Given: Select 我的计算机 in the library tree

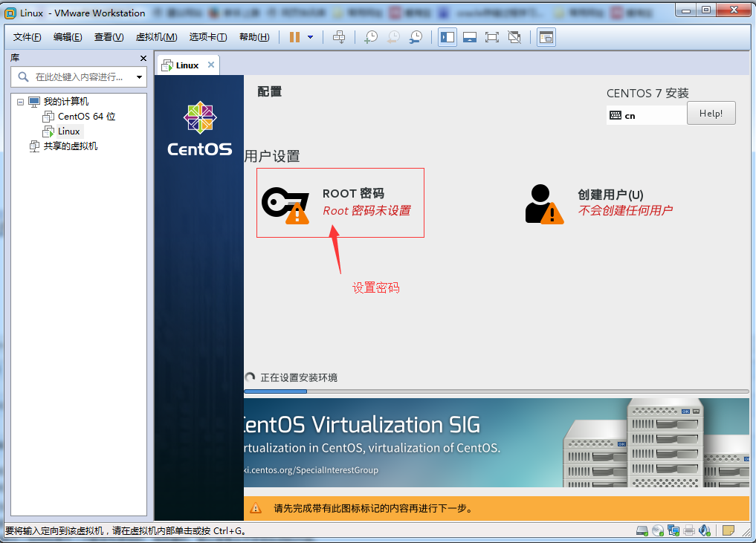Looking at the screenshot, I should coord(66,102).
